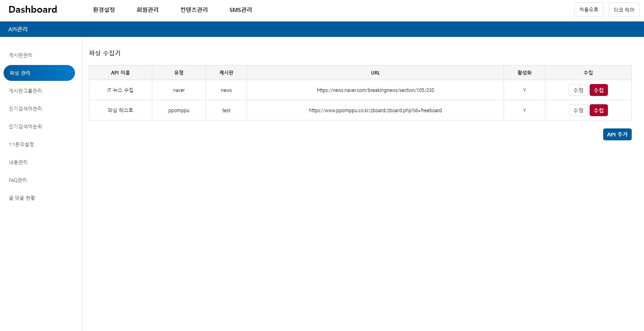Open 인기검색어순위 sidebar item
This screenshot has height=331, width=644.
click(25, 126)
